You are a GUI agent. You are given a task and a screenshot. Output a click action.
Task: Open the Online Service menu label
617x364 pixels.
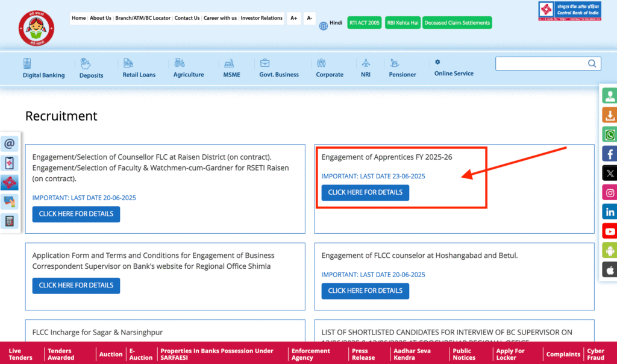454,74
